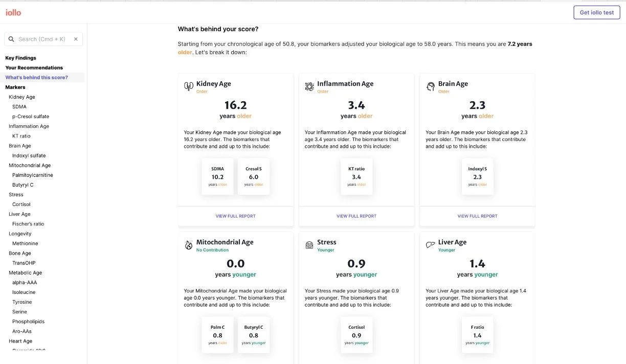Open Brain Age View Full Report link

point(477,216)
